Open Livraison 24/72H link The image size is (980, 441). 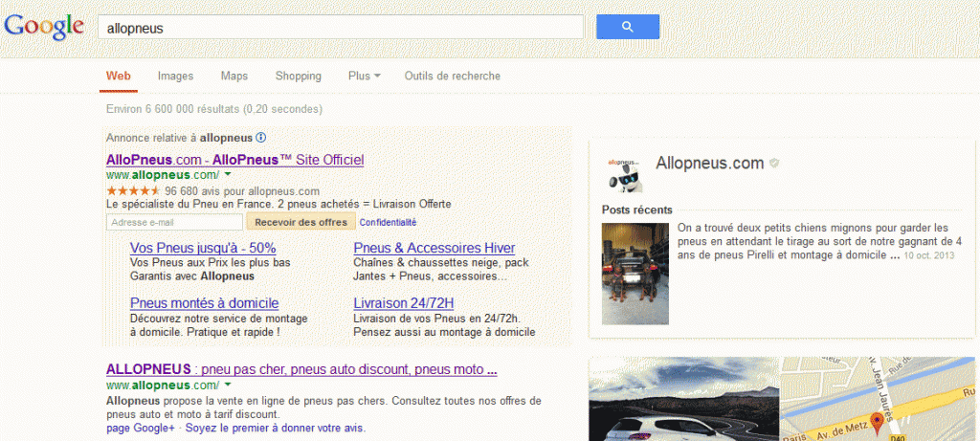click(404, 303)
